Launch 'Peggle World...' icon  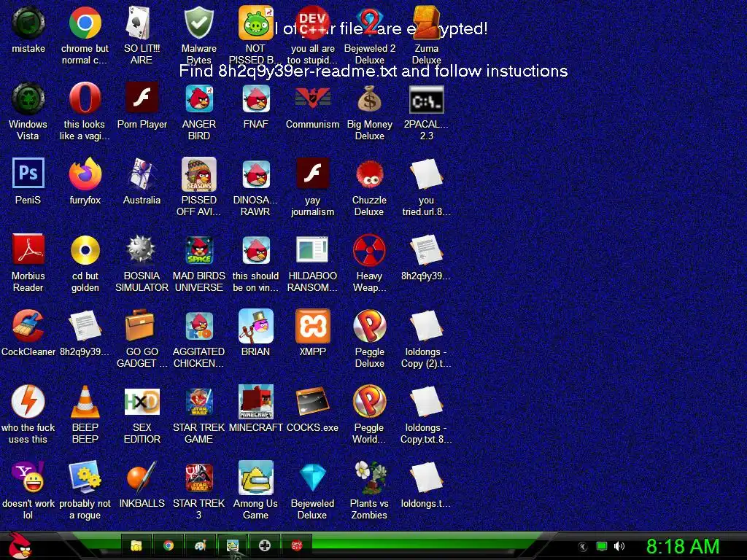370,402
